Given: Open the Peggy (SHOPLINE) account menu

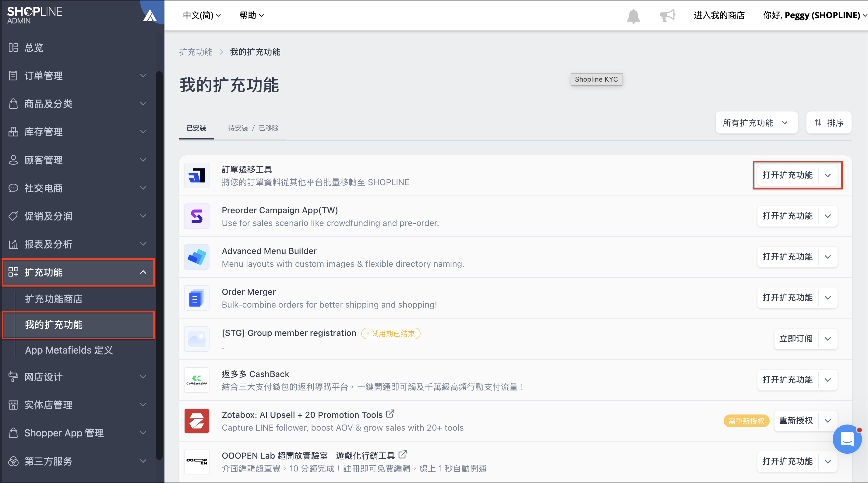Looking at the screenshot, I should pos(815,16).
